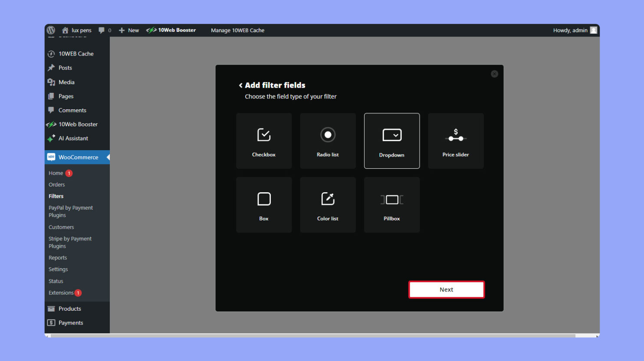The image size is (644, 361).
Task: Go to the Filters page under WooCommerce
Action: (x=56, y=196)
